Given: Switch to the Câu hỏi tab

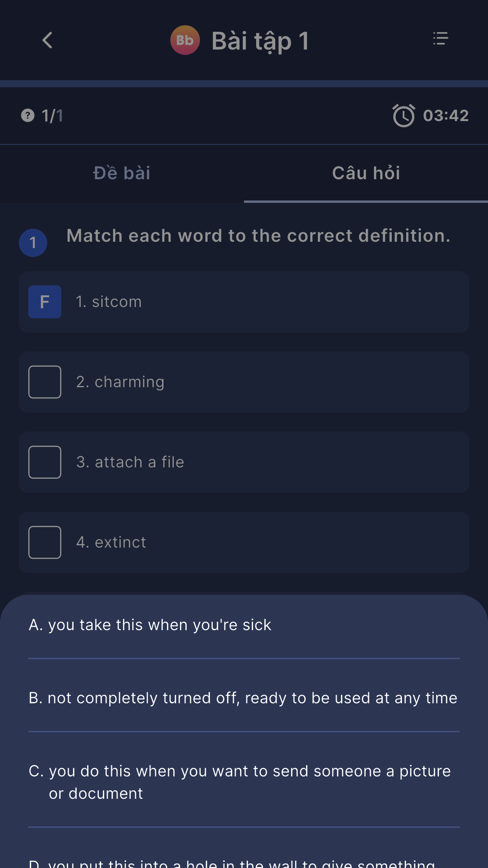Looking at the screenshot, I should [x=366, y=173].
